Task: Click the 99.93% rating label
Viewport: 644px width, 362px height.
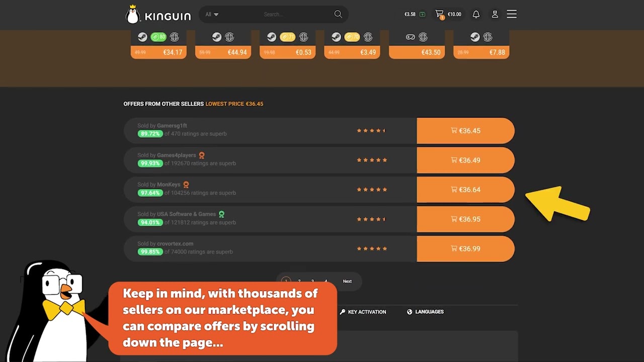Action: pos(150,163)
